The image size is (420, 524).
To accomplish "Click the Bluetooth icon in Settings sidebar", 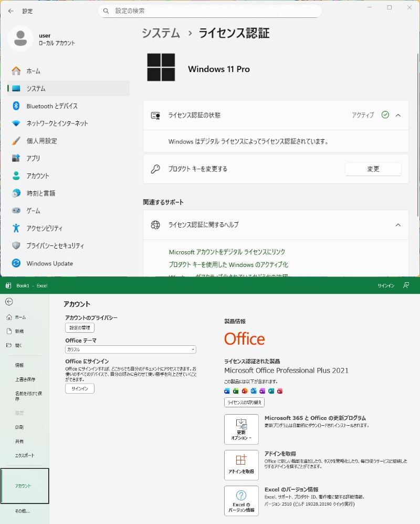I will [x=16, y=106].
